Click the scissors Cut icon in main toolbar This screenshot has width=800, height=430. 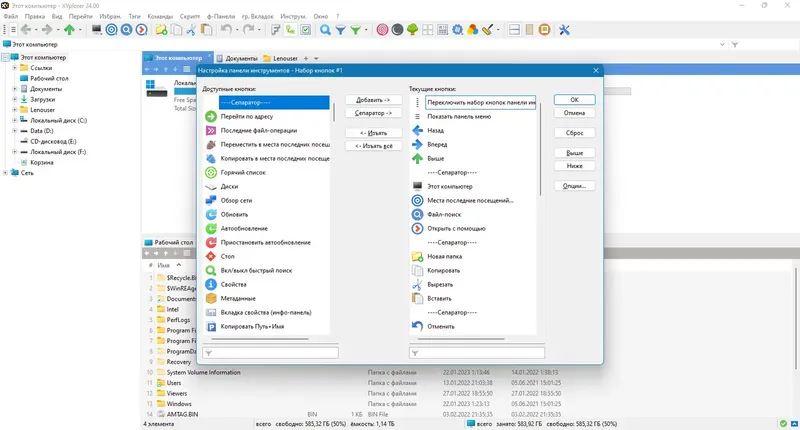[191, 30]
